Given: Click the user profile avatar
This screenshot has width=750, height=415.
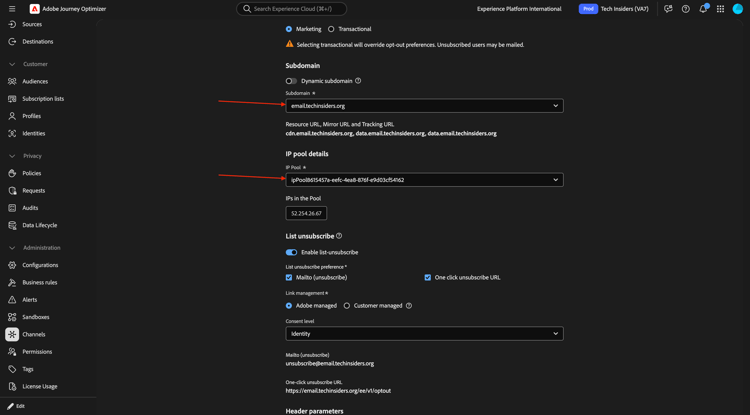Looking at the screenshot, I should pos(738,9).
